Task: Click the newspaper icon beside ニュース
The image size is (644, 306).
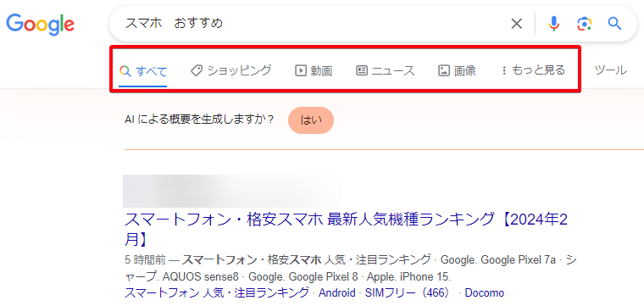Action: click(362, 71)
